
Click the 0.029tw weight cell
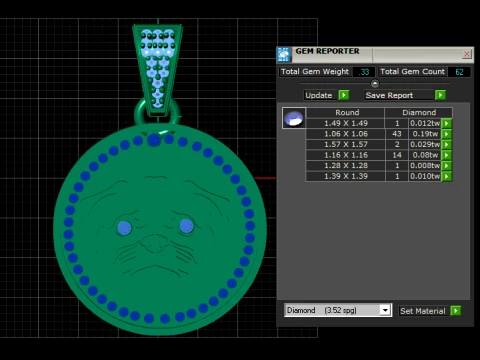pos(425,145)
